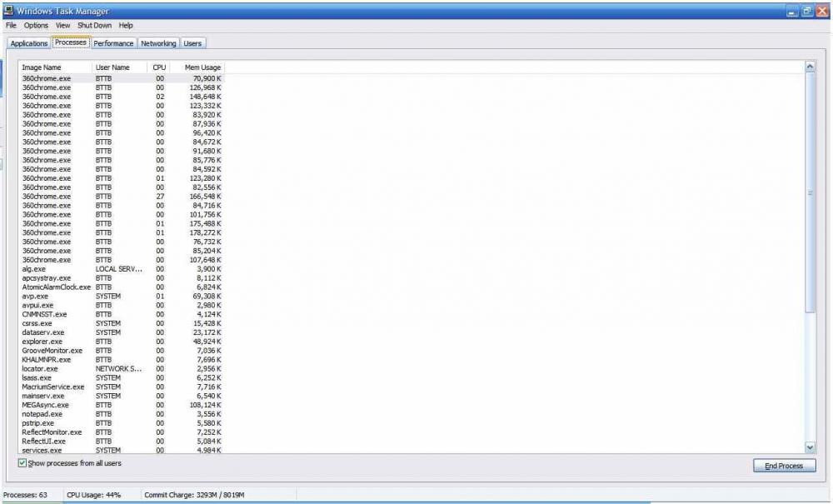Image resolution: width=833 pixels, height=504 pixels.
Task: Select the avpui.exe process
Action: point(122,306)
